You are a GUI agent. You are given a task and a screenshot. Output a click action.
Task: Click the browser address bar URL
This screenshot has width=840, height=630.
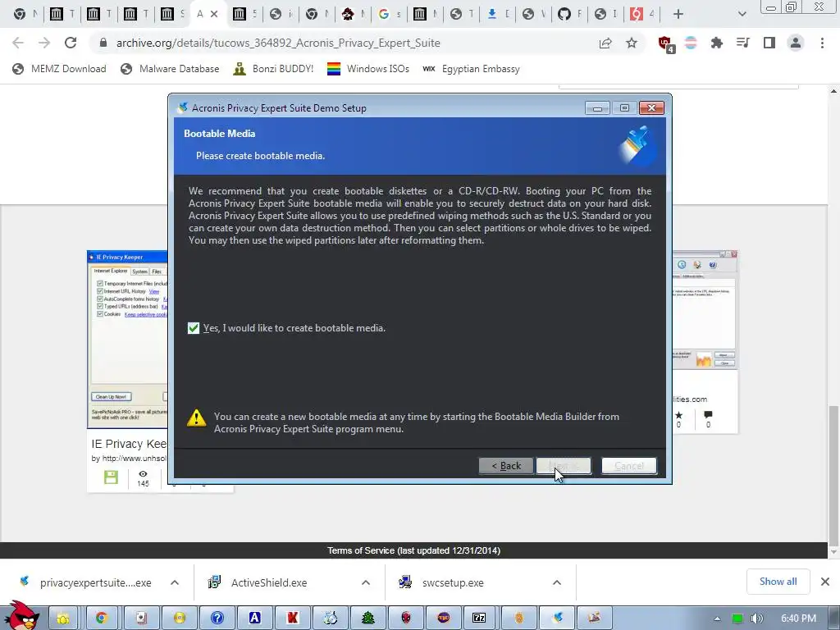pos(278,43)
